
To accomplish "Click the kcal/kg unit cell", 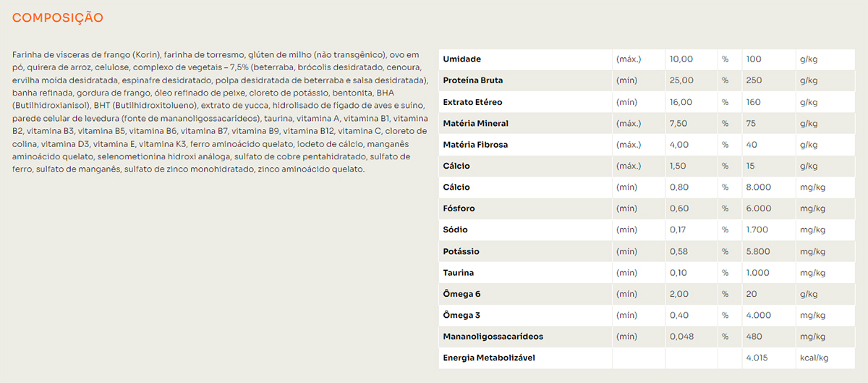I will click(814, 358).
